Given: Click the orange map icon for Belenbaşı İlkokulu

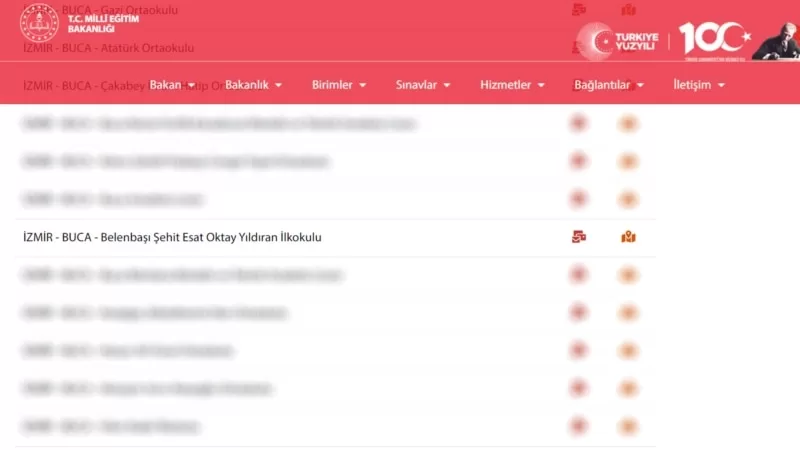Looking at the screenshot, I should [628, 237].
